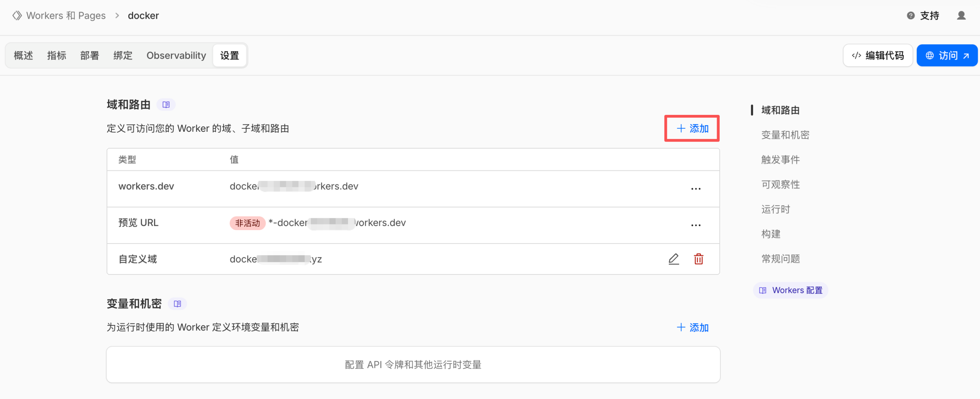Delete the 自定义域 using trash icon
Viewport: 980px width, 399px height.
coord(699,259)
